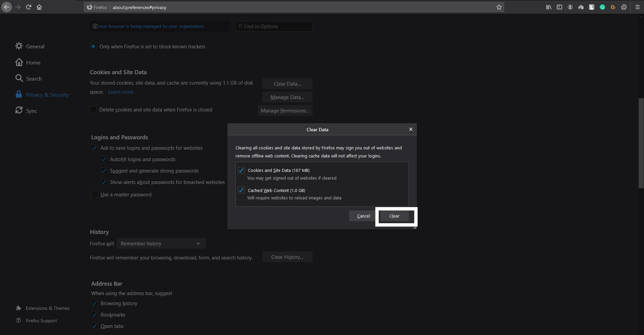Open the Learn more link
The height and width of the screenshot is (335, 644).
click(120, 92)
